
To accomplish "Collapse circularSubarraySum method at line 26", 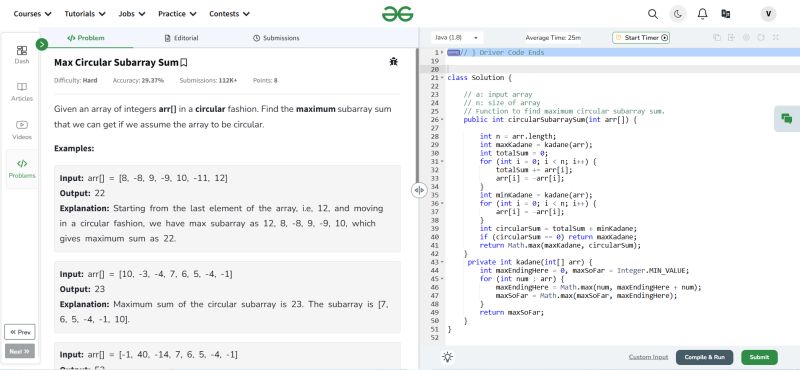I will [x=442, y=119].
